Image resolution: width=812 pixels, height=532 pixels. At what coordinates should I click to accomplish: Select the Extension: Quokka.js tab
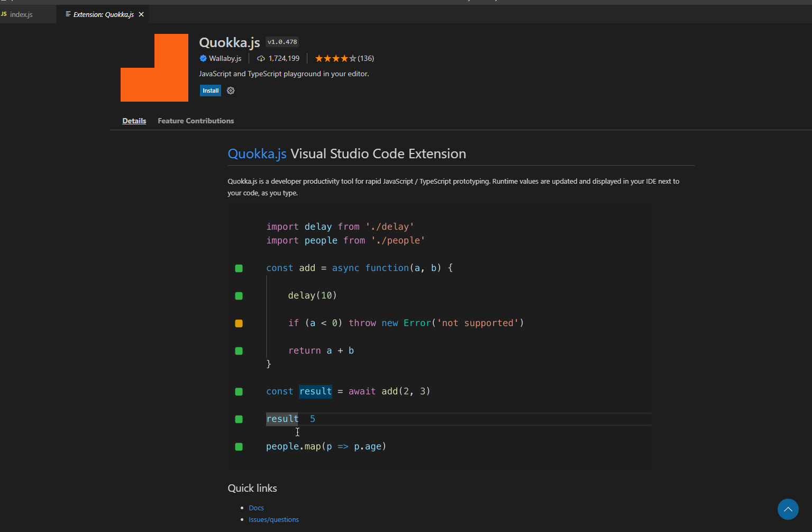point(103,14)
